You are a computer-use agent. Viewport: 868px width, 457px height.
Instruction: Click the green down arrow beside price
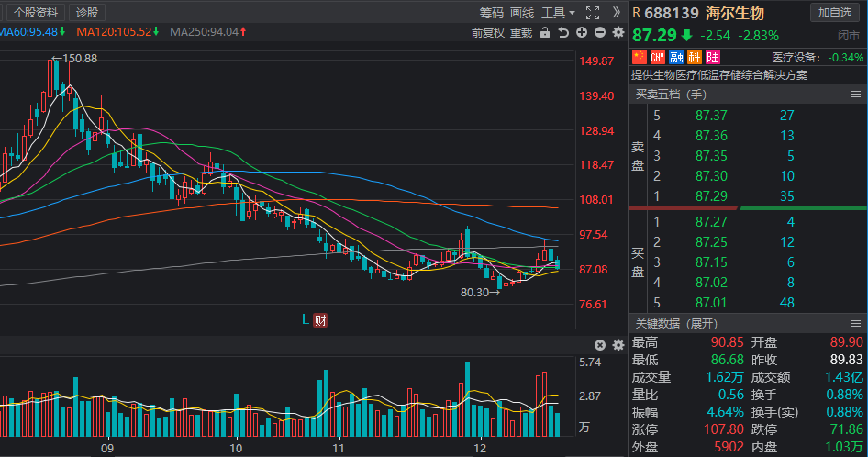pos(687,36)
